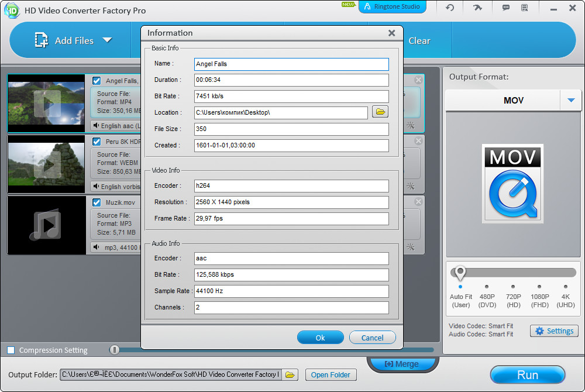Remove the Muzik.mov item with X icon

pyautogui.click(x=418, y=201)
